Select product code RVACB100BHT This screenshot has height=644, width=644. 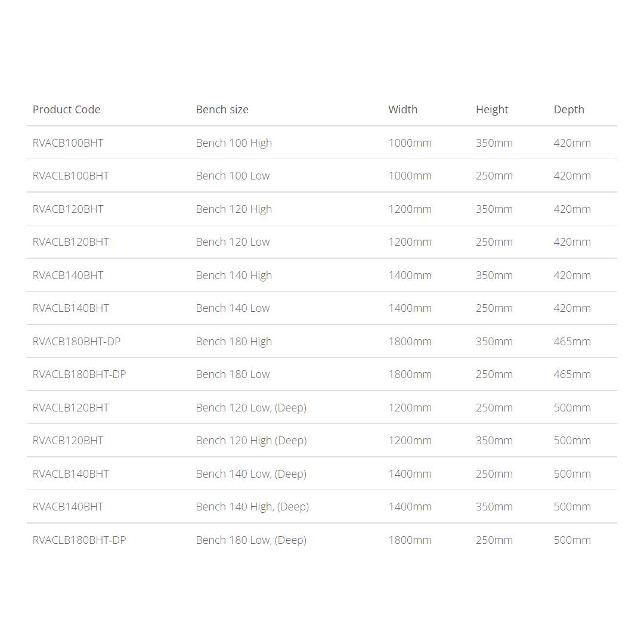click(x=68, y=143)
